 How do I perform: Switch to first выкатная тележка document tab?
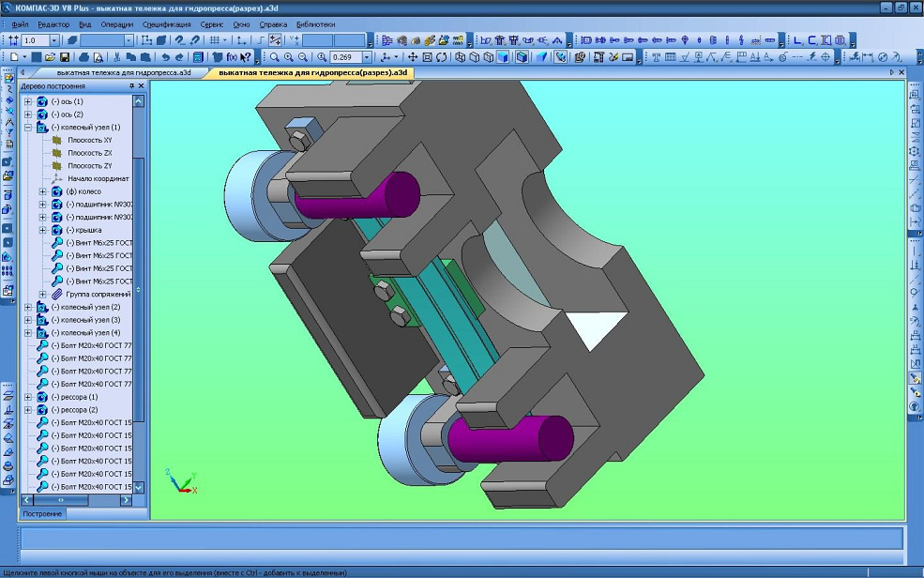[x=122, y=72]
